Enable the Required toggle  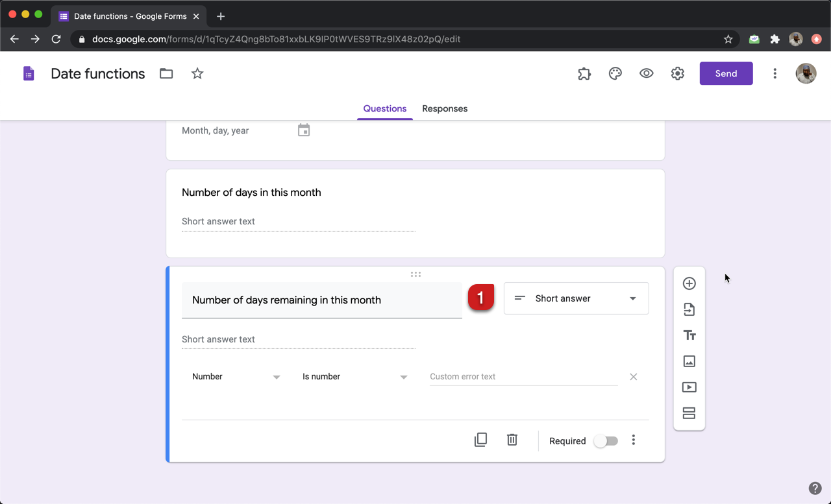pos(605,440)
